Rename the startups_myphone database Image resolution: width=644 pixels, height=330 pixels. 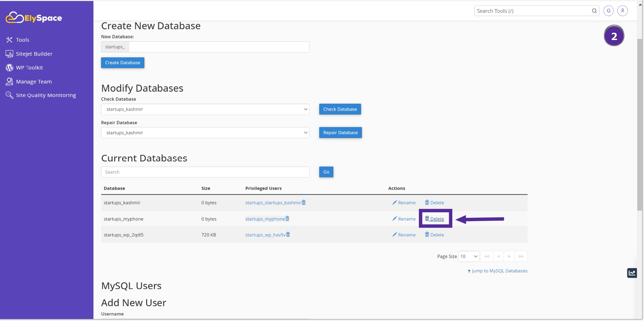(x=404, y=219)
